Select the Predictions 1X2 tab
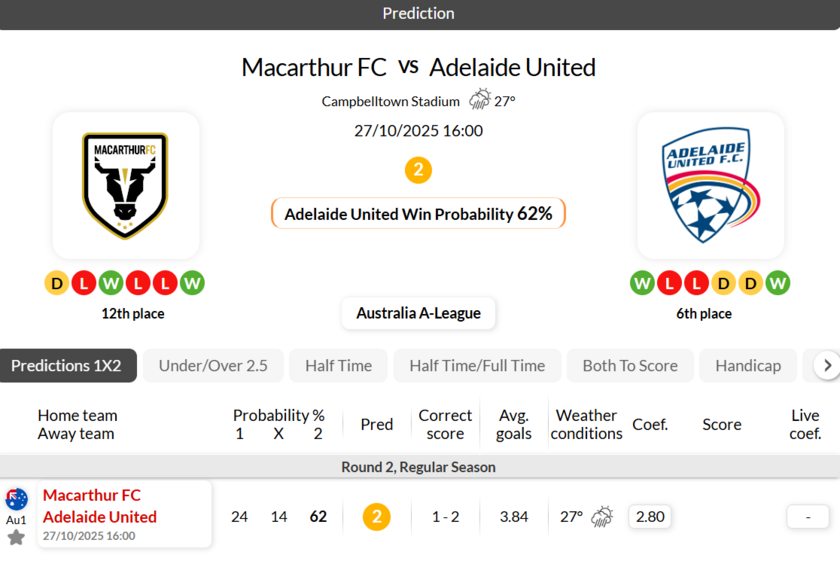The width and height of the screenshot is (840, 561). [66, 366]
